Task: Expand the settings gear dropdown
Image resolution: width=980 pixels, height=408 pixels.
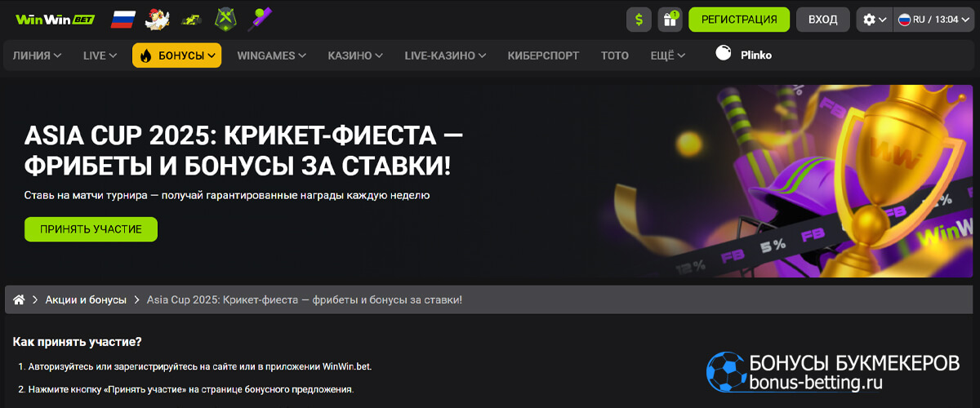Action: click(875, 20)
